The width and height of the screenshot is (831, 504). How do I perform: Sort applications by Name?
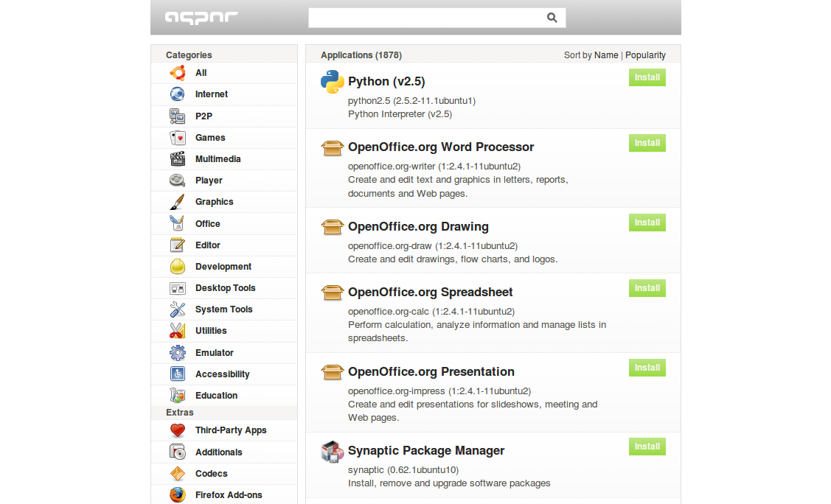click(606, 55)
